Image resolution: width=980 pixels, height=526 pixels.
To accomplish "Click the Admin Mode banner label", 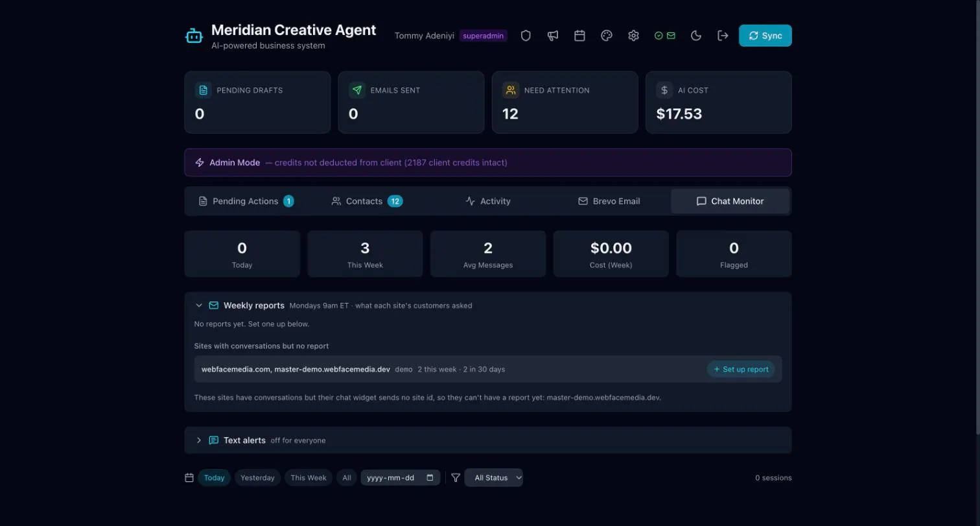I will click(x=235, y=163).
